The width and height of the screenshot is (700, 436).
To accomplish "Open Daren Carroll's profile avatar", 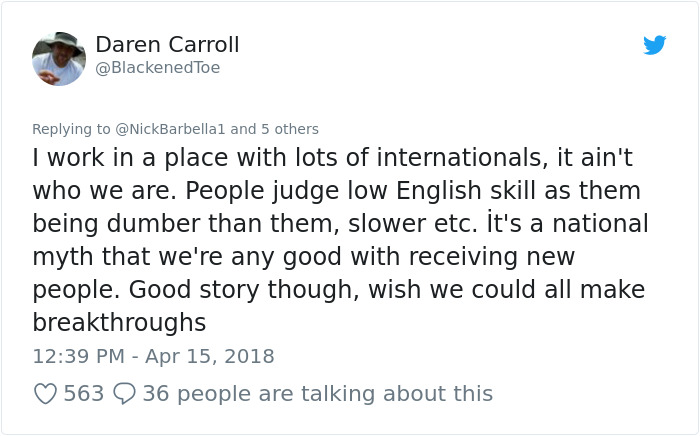I will 58,58.
